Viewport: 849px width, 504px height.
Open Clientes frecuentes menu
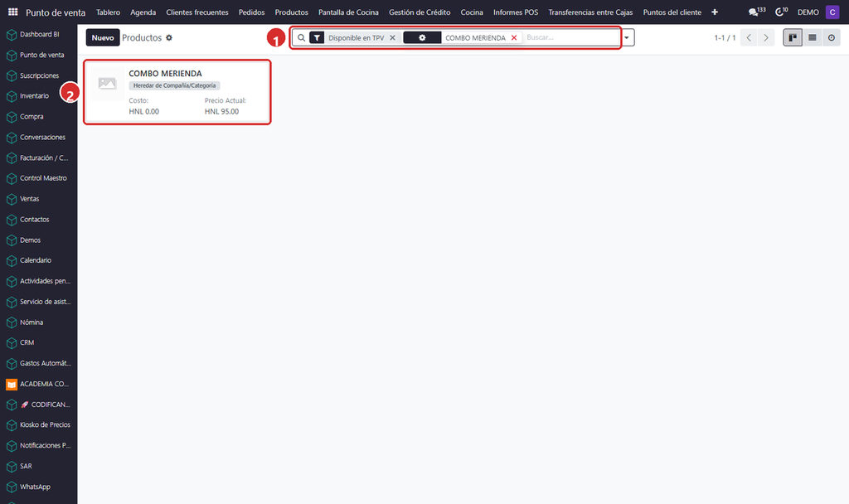click(x=197, y=12)
